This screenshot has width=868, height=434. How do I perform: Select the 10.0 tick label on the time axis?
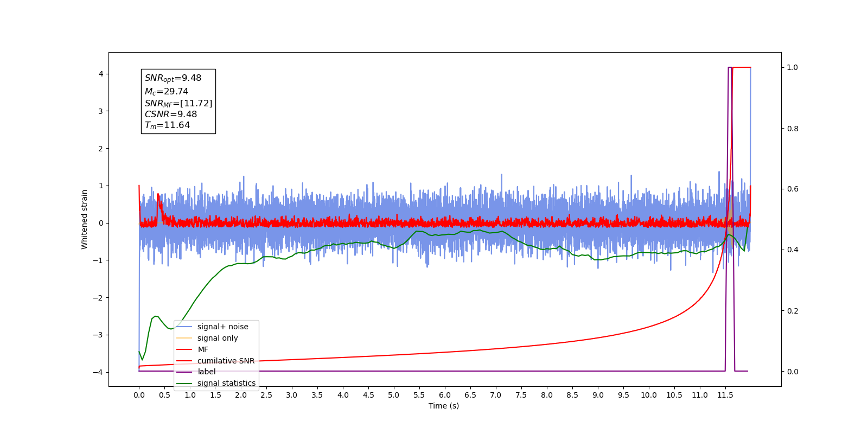point(649,395)
